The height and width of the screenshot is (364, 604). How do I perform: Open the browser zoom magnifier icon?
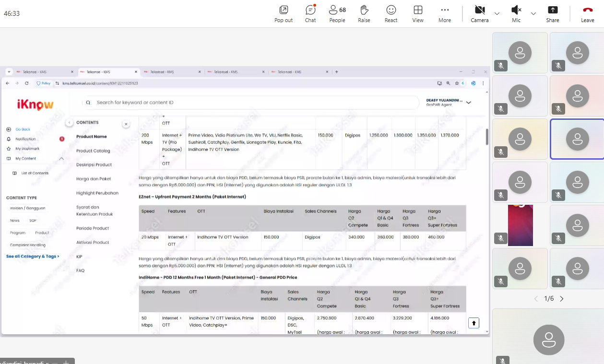pyautogui.click(x=448, y=83)
